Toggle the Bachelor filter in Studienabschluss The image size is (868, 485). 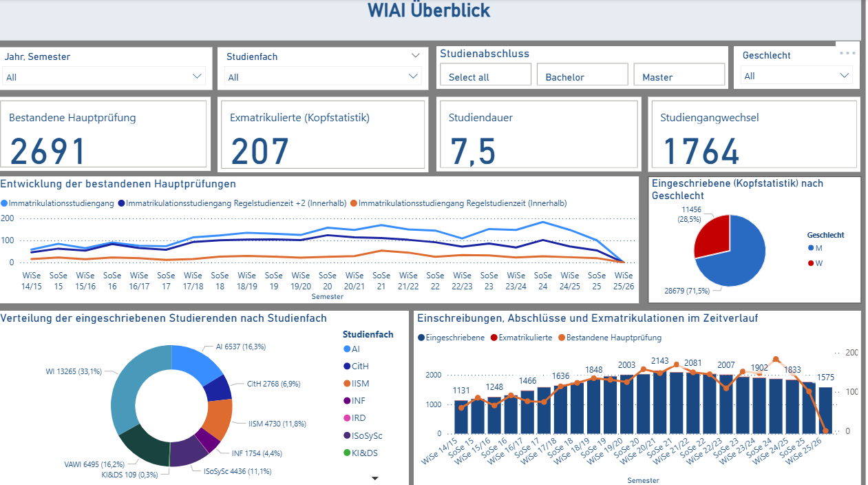(582, 74)
